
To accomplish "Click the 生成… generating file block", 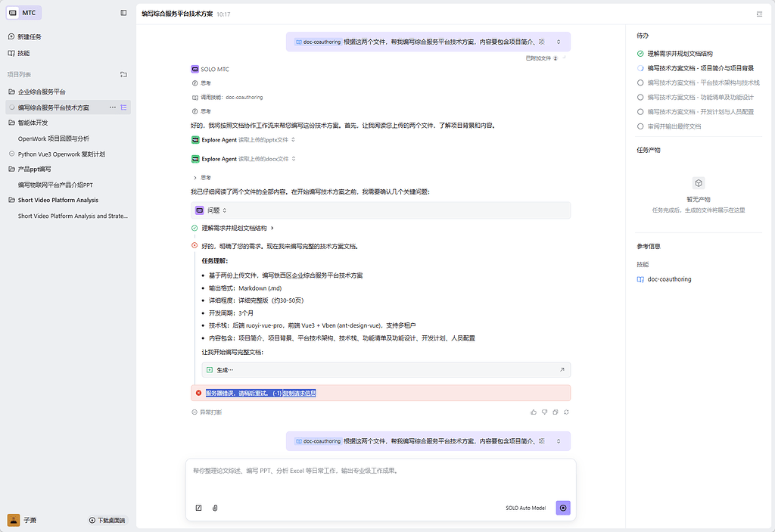I will [386, 370].
